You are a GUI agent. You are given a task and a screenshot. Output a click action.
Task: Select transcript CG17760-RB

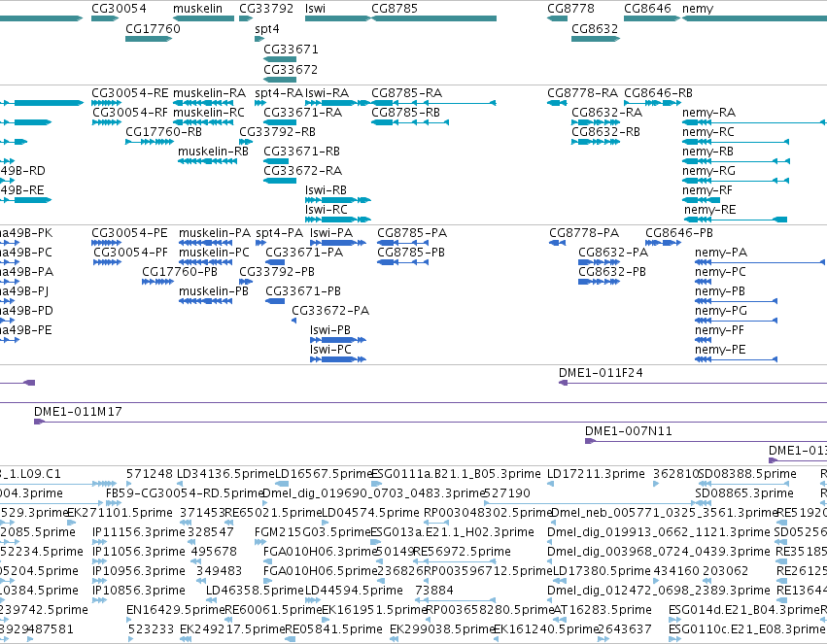pyautogui.click(x=163, y=132)
